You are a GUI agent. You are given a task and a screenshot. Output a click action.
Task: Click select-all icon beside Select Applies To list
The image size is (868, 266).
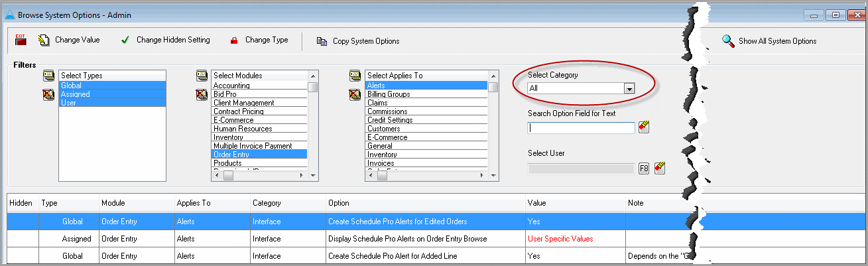355,76
